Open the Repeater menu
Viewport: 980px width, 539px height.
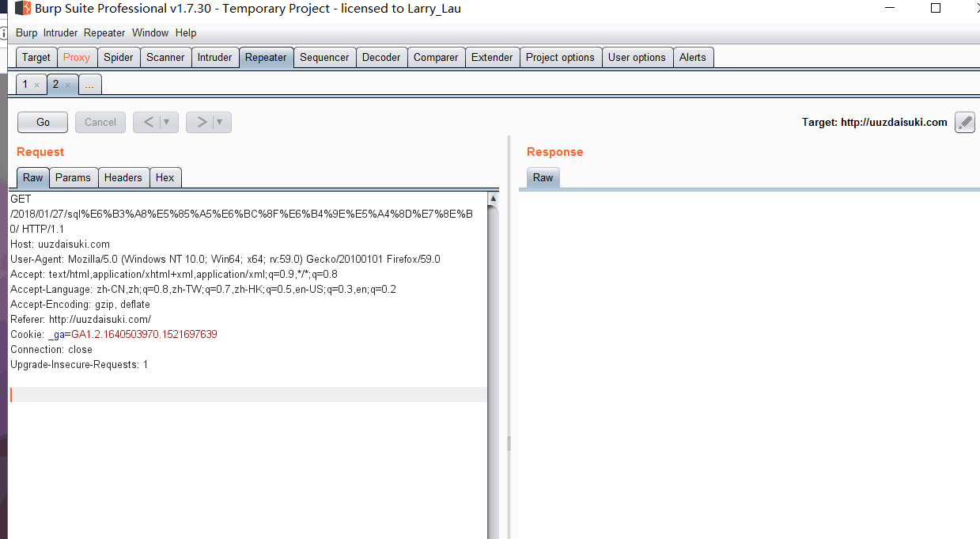pos(104,32)
